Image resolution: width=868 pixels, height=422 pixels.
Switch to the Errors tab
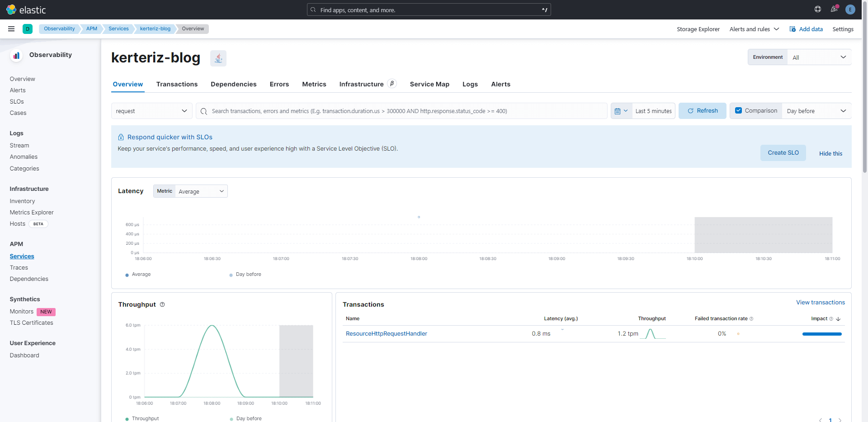click(279, 84)
